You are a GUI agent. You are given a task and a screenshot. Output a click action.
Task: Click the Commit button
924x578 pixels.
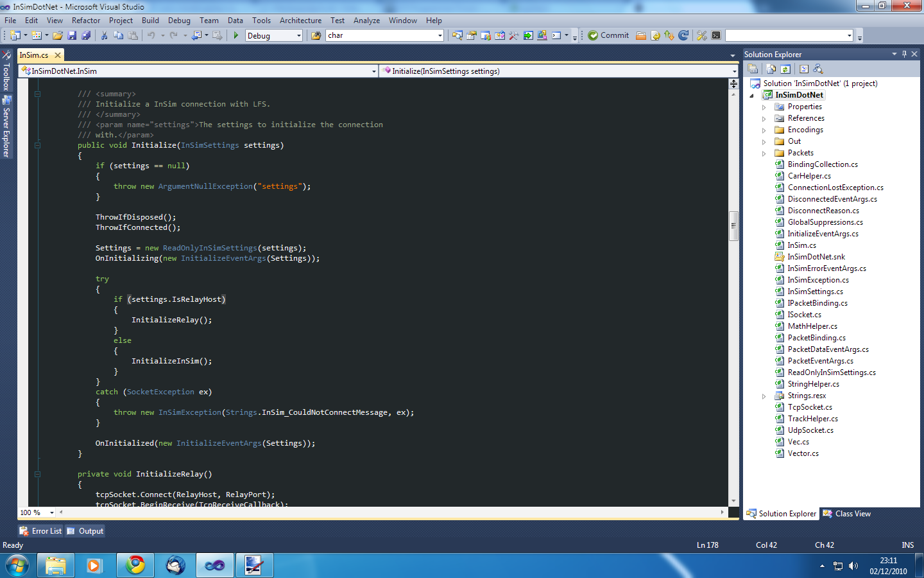point(608,35)
